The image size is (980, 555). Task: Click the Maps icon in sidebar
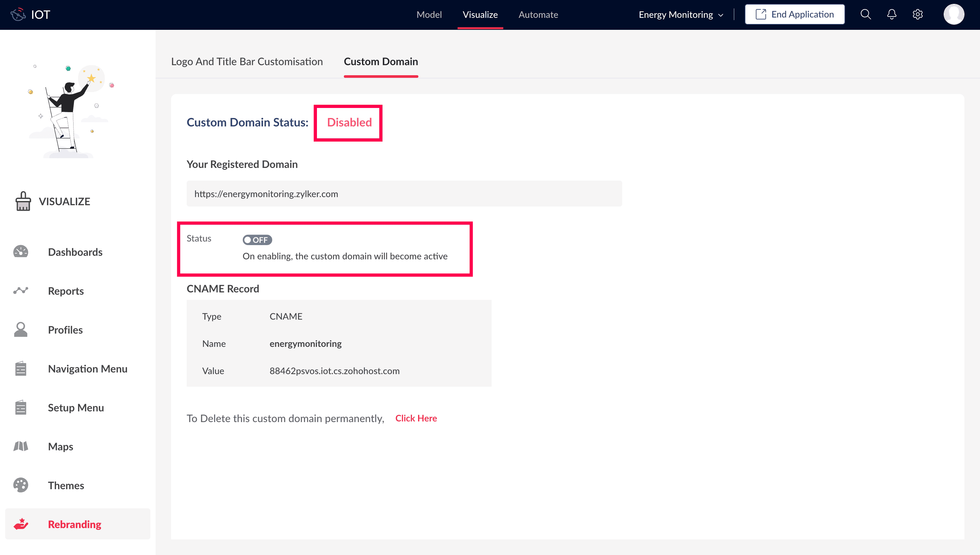[20, 446]
